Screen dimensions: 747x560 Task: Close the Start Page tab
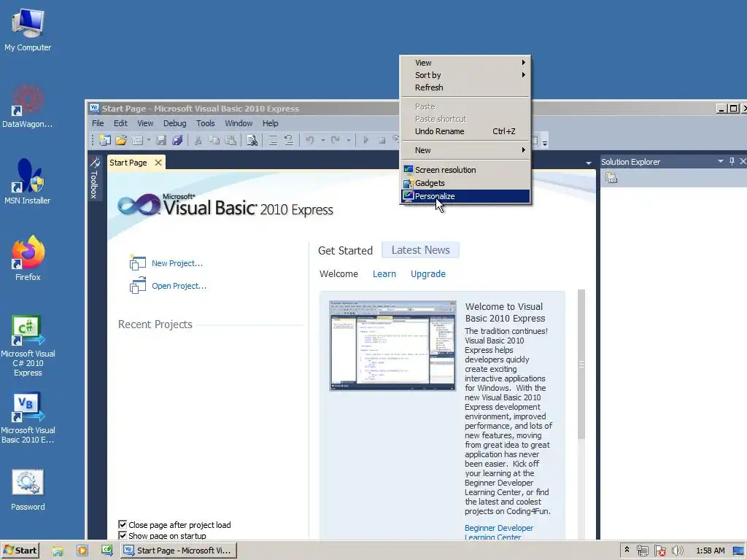(x=158, y=163)
